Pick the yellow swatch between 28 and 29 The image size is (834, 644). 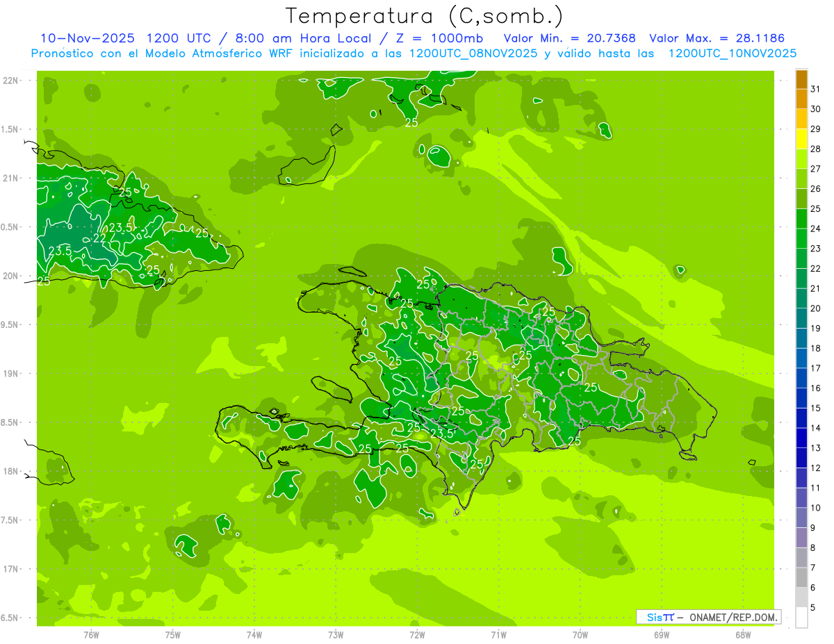(801, 139)
